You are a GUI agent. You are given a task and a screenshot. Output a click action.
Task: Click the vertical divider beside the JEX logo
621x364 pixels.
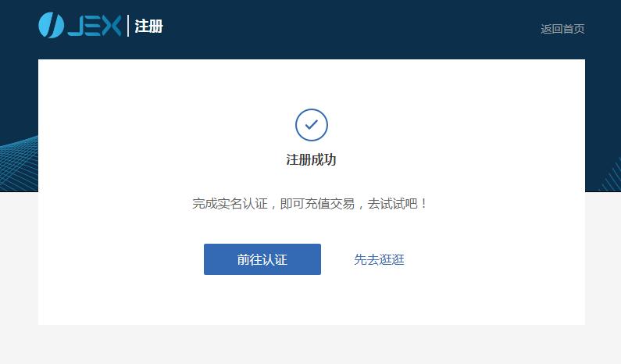(128, 26)
